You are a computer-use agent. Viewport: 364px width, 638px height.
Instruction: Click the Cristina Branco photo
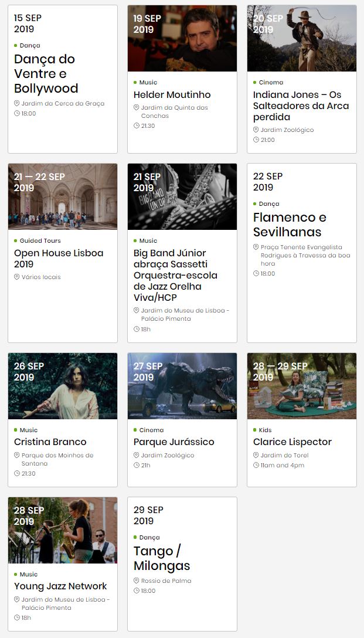click(x=63, y=386)
